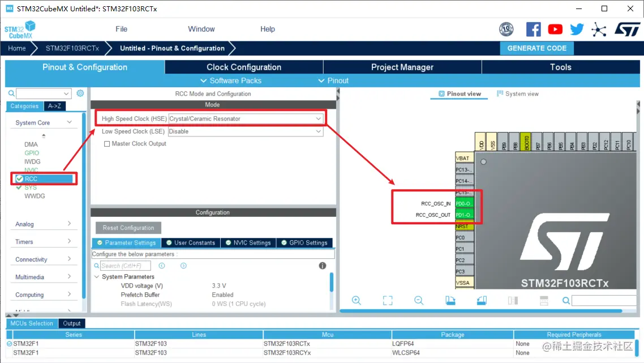Go to previous search result arrow
The height and width of the screenshot is (363, 644).
coord(162,266)
